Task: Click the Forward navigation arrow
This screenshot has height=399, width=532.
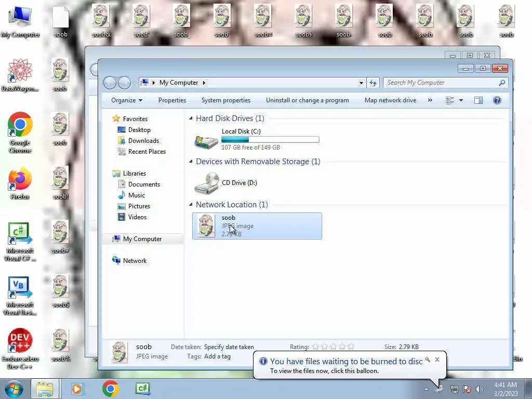Action: (124, 83)
